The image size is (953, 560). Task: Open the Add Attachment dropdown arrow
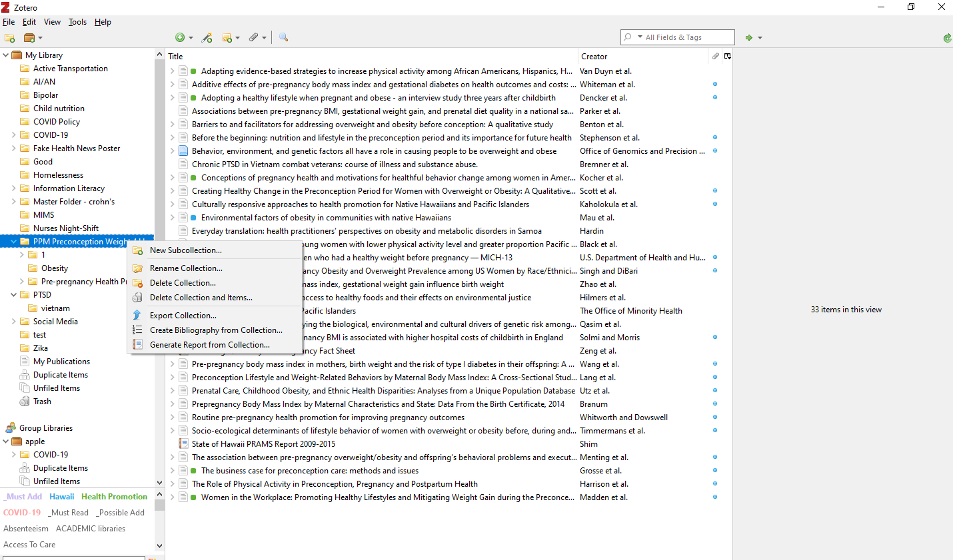click(265, 38)
